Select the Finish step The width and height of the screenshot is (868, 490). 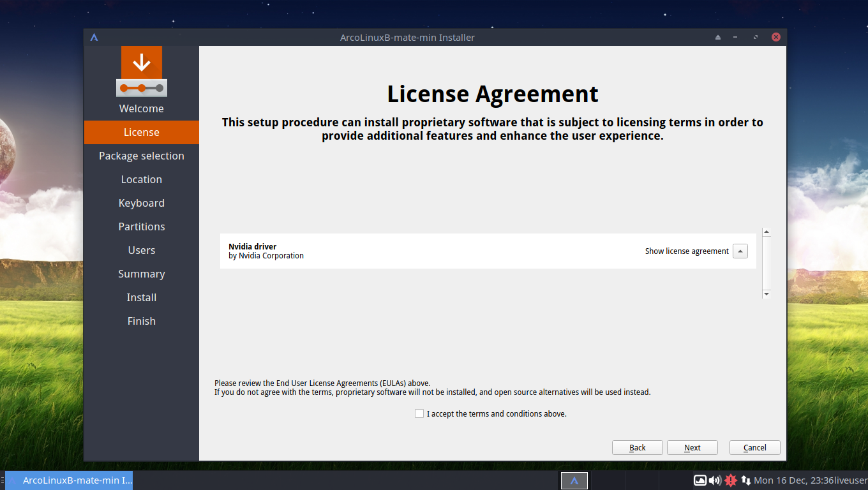(142, 321)
